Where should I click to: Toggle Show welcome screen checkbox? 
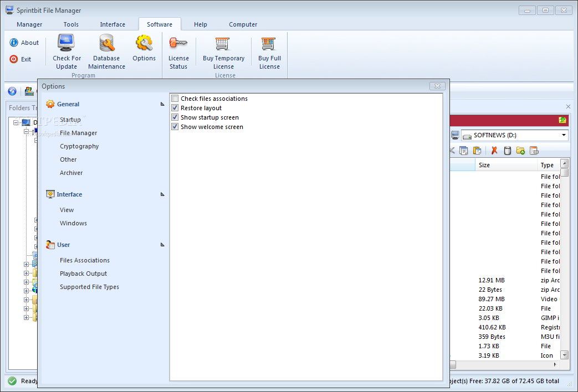point(175,127)
